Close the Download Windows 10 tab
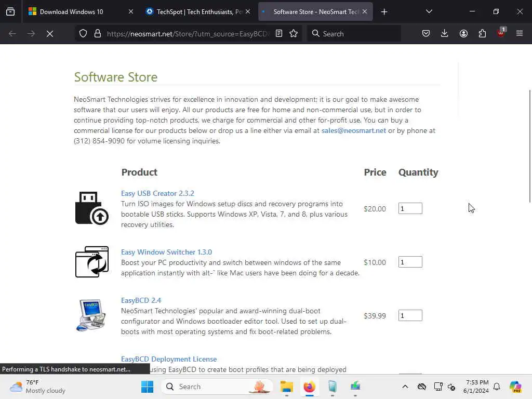The height and width of the screenshot is (399, 532). 131,11
